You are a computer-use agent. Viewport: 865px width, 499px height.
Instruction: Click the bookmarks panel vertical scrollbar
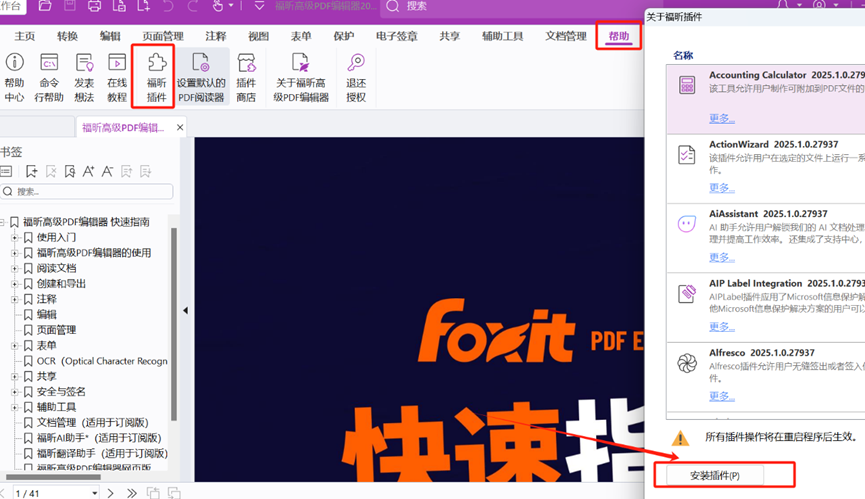pyautogui.click(x=174, y=324)
